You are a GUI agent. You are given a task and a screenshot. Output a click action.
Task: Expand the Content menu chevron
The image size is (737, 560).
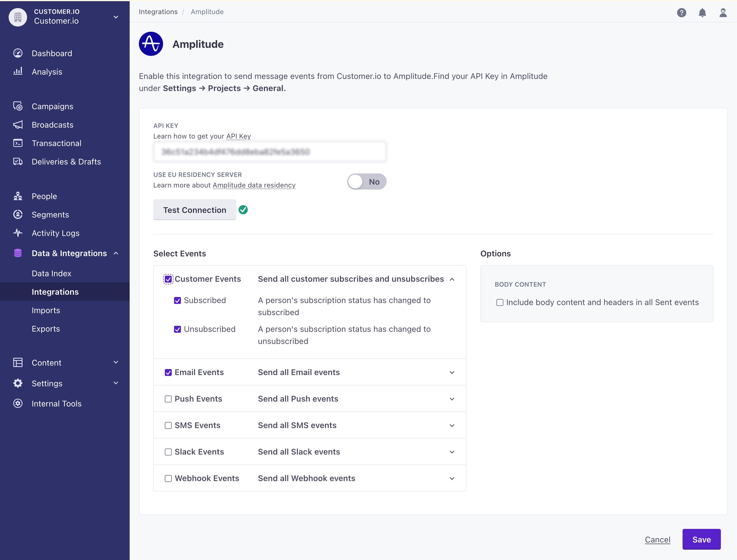point(116,362)
